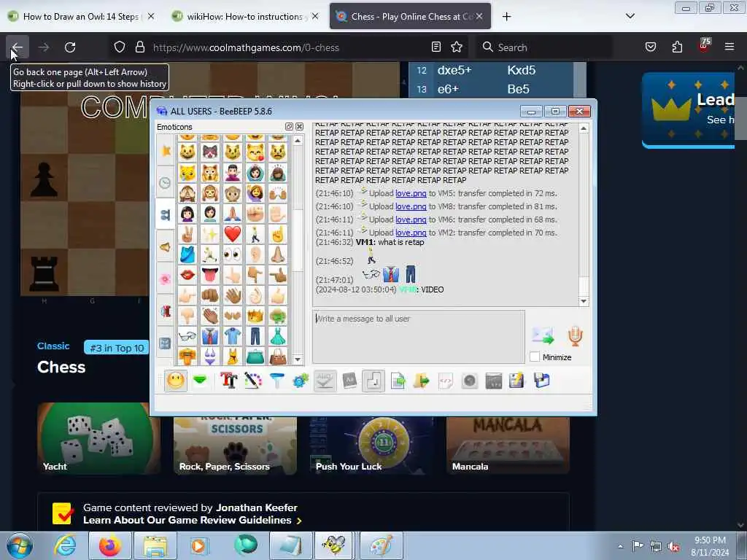Open 'Learn About Our Game Review Guidelines' link
The height and width of the screenshot is (560, 747).
point(193,520)
